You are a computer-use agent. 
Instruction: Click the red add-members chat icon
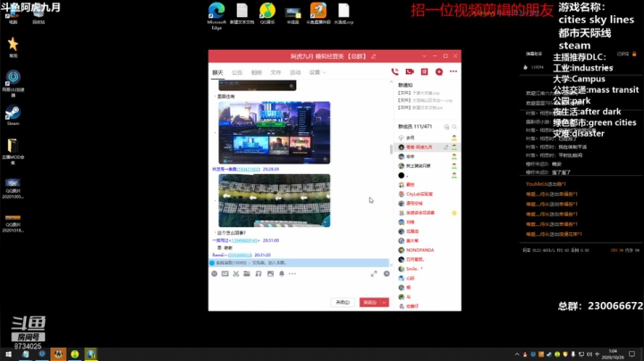439,71
